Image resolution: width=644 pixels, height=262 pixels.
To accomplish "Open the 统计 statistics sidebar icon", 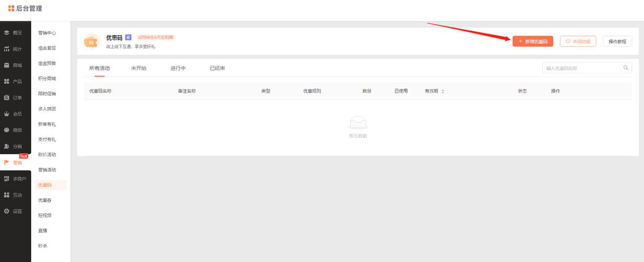I will [6, 49].
